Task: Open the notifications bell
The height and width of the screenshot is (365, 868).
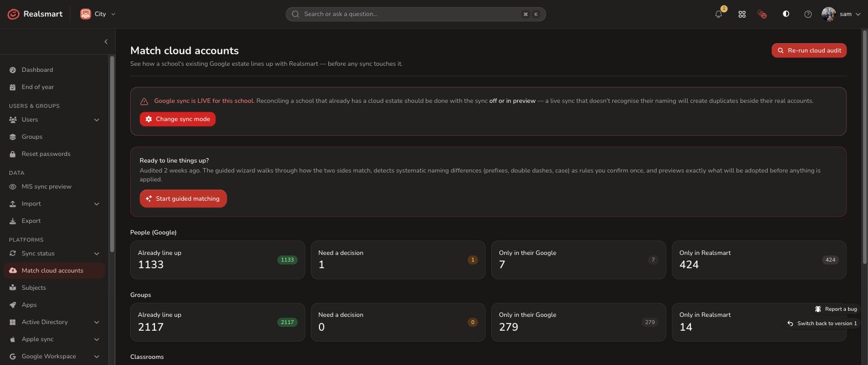Action: tap(719, 14)
